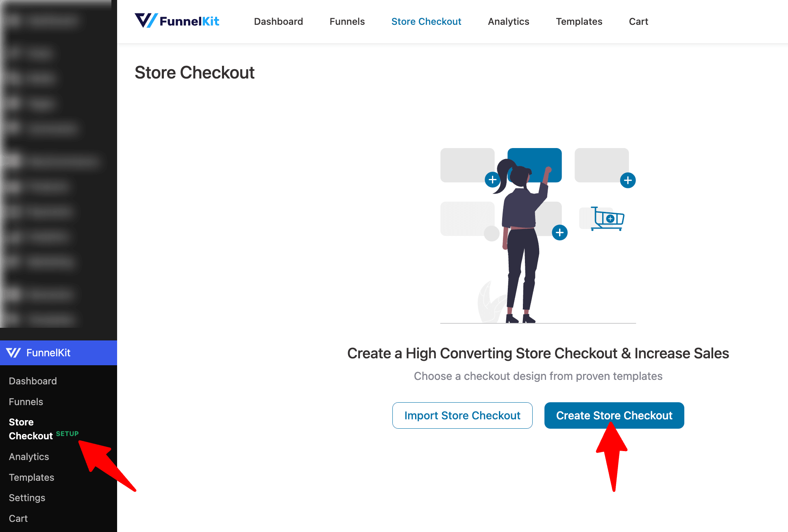The image size is (788, 532).
Task: Open the Dashboard tab in top navigation
Action: point(279,22)
